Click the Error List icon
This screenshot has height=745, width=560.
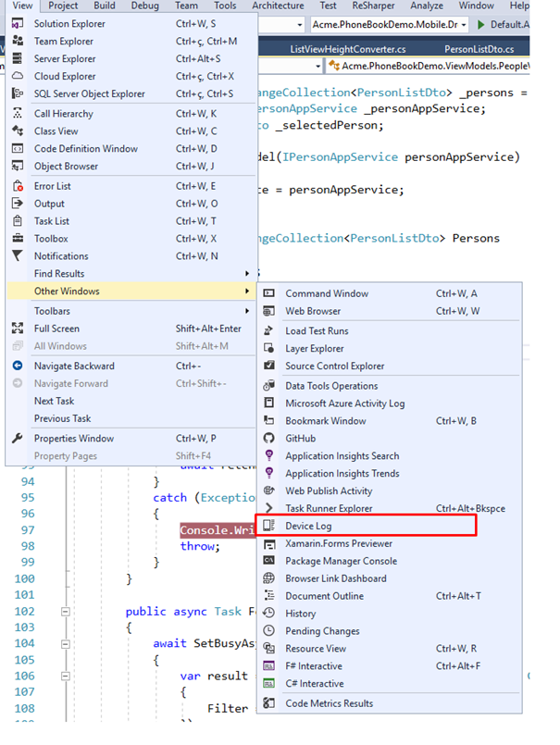click(x=18, y=186)
